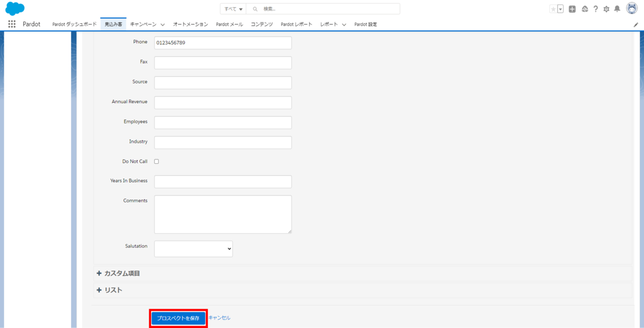Click the search magnifier icon
Image resolution: width=644 pixels, height=328 pixels.
(255, 9)
